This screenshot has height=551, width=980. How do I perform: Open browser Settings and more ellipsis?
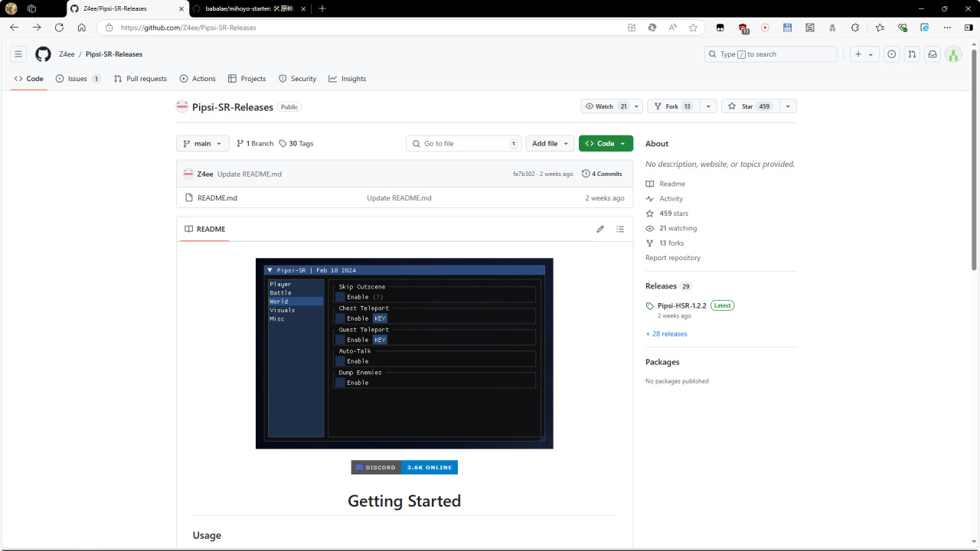tap(947, 28)
